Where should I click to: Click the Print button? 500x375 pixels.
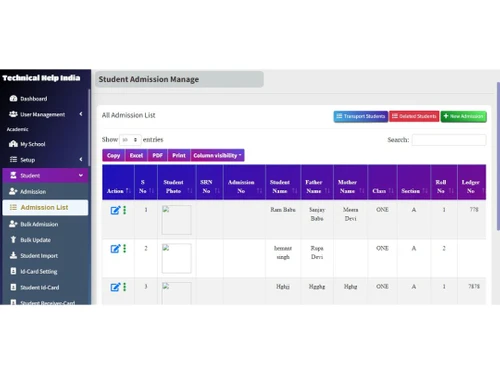(179, 155)
